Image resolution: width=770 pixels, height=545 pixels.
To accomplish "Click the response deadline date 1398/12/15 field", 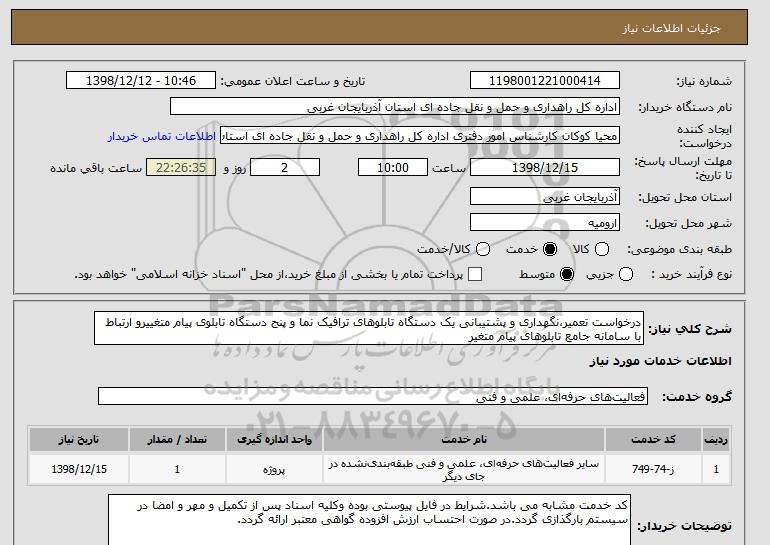I will (x=545, y=167).
